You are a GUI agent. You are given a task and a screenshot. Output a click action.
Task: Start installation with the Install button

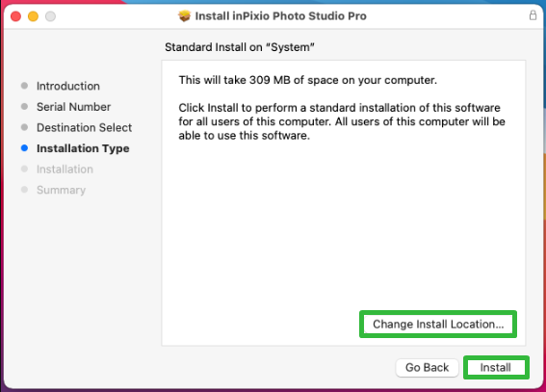(x=496, y=367)
